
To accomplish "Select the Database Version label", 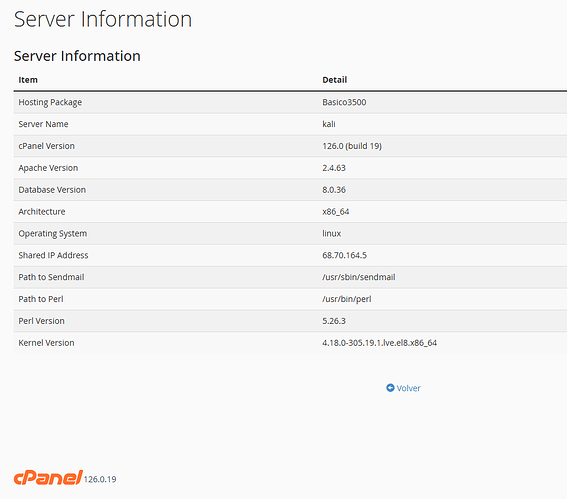I will (x=52, y=189).
